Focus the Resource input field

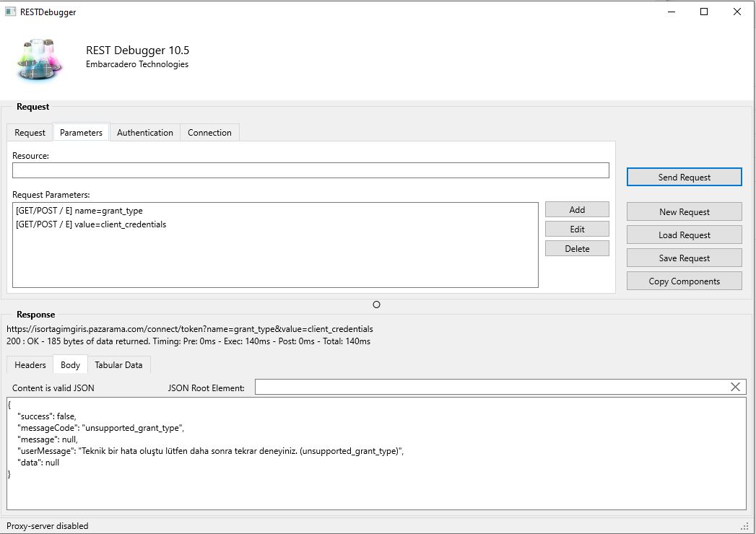point(310,170)
